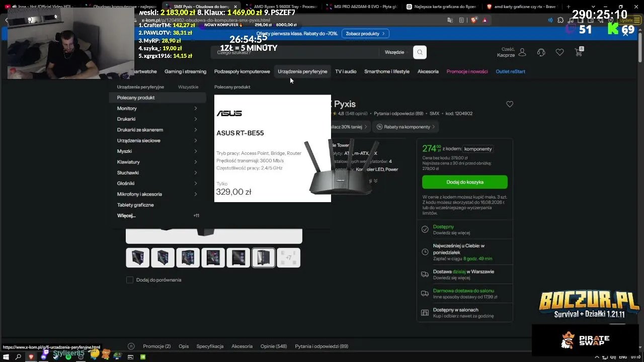Open Gaming i streaming menu
Screen dimensions: 644x362
pos(185,71)
